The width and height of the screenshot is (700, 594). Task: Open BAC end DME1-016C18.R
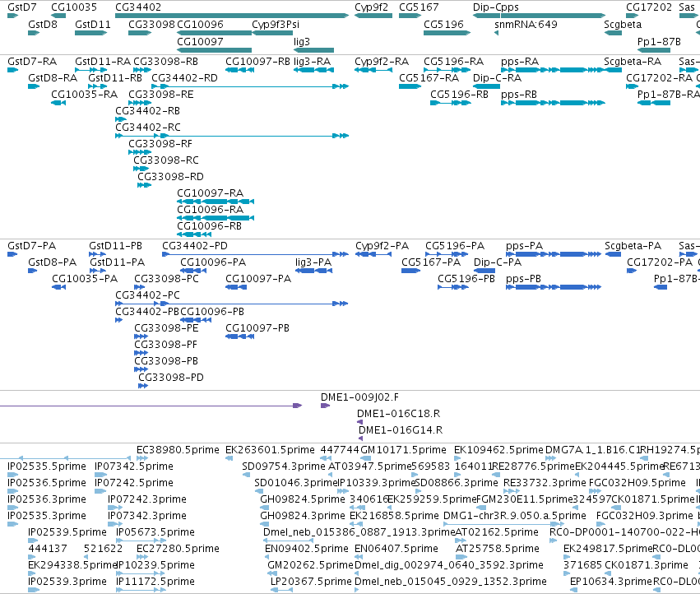point(399,414)
